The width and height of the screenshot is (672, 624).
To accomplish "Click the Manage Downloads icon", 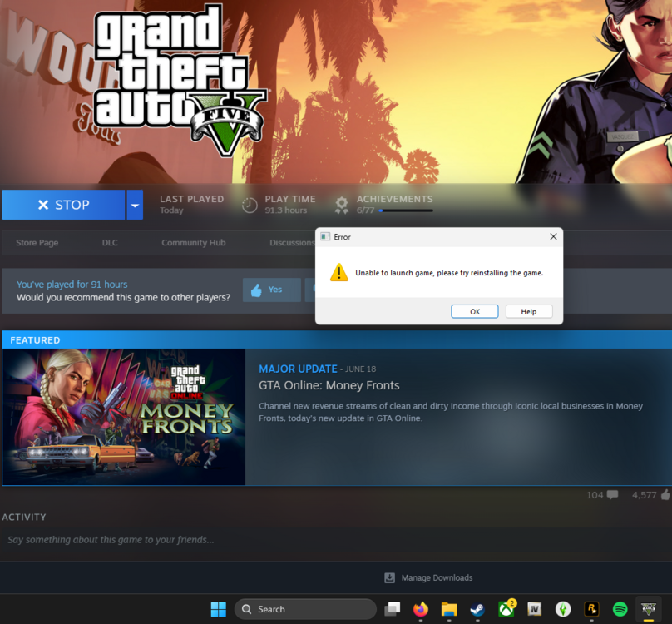I will click(x=389, y=577).
